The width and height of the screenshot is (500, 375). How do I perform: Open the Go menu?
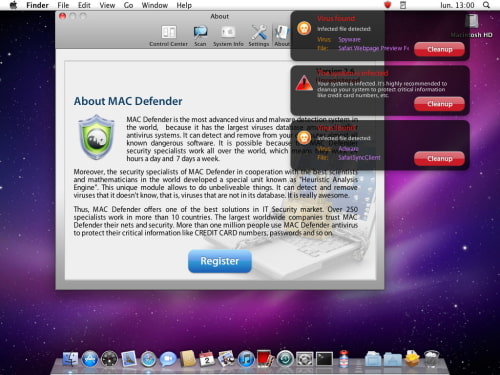click(128, 5)
